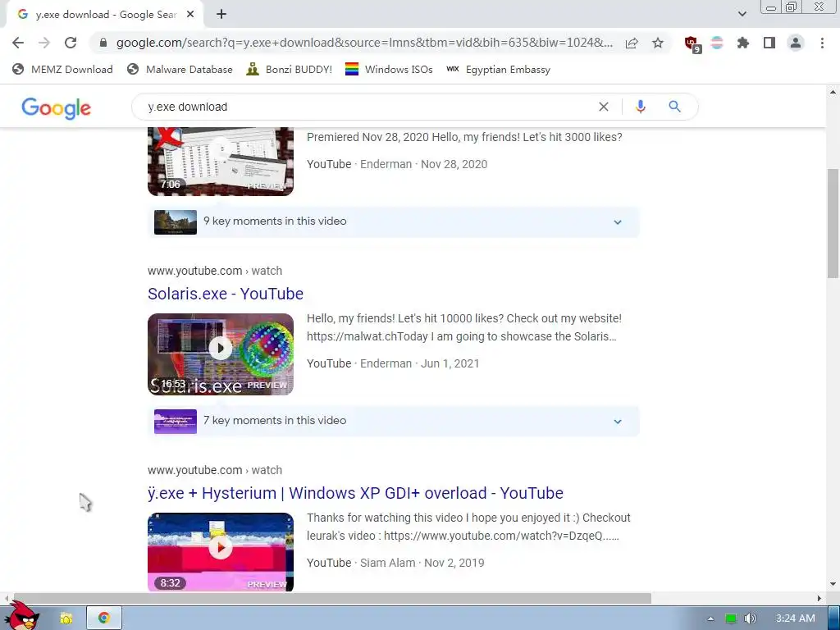Click the 3:24 AM taskbar clock
The height and width of the screenshot is (630, 840).
[x=795, y=619]
